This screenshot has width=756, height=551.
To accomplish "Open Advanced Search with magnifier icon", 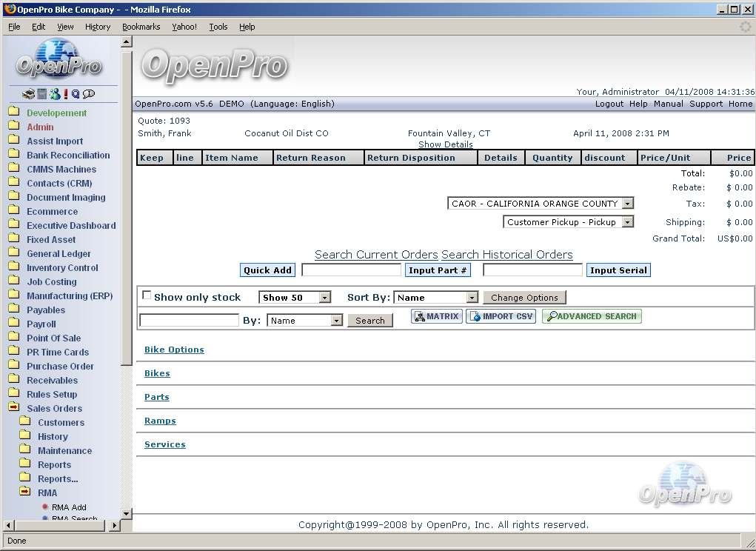I will [x=592, y=316].
